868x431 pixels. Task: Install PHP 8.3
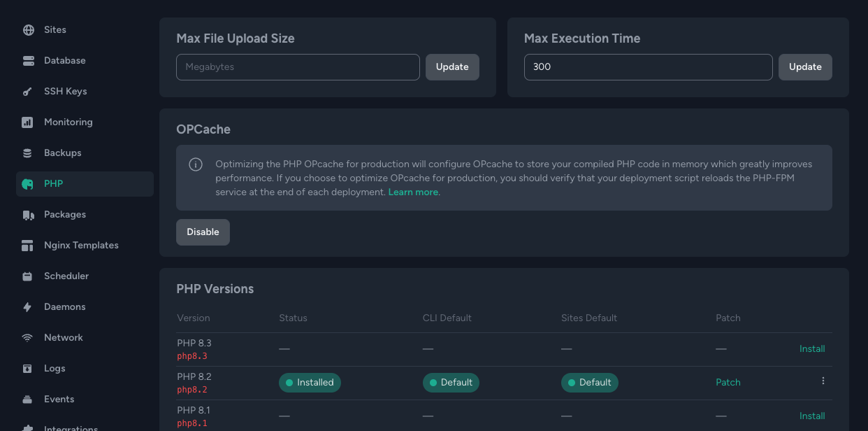pyautogui.click(x=812, y=348)
